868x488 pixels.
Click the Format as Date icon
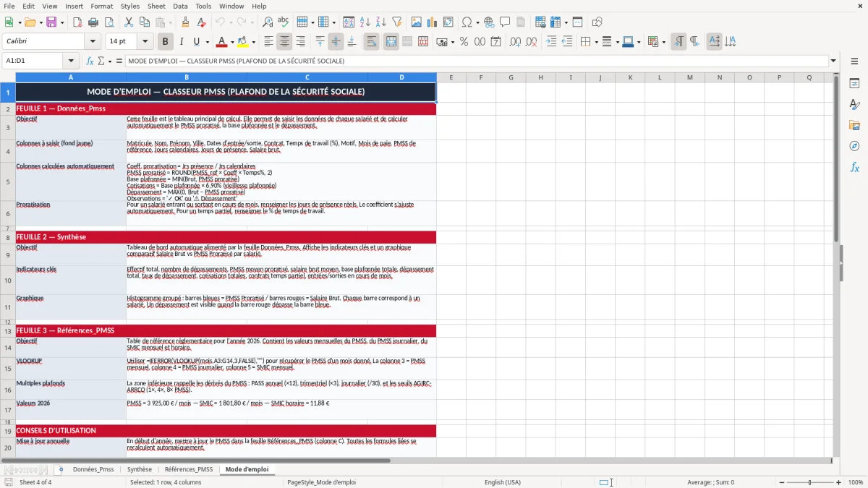pyautogui.click(x=495, y=42)
